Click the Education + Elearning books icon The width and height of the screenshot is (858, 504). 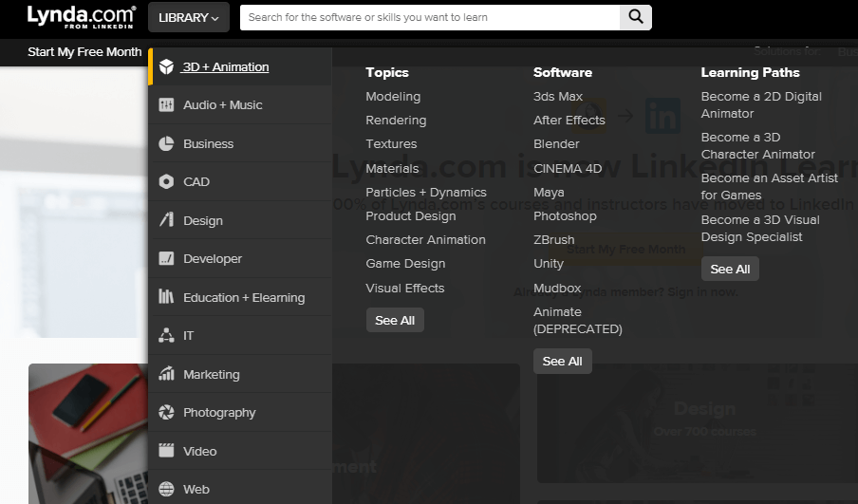point(166,296)
